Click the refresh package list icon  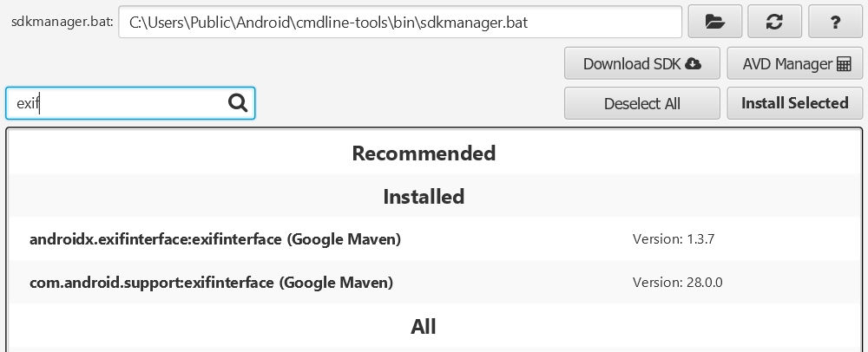pyautogui.click(x=774, y=23)
